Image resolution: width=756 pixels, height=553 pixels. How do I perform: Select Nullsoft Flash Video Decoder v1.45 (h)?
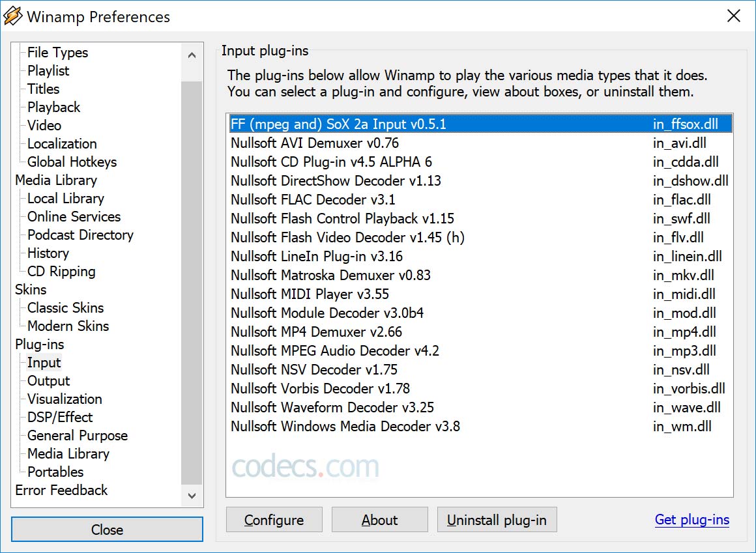pos(480,238)
